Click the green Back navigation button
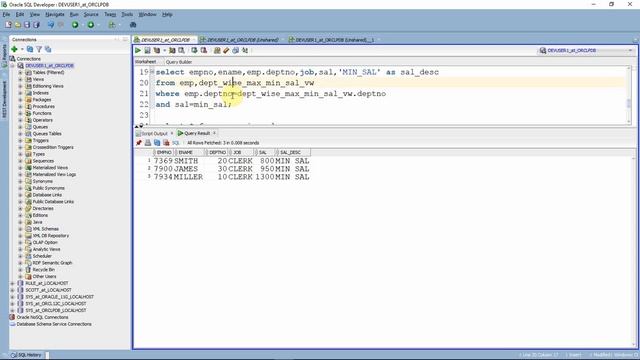Image resolution: width=640 pixels, height=360 pixels. coord(75,25)
